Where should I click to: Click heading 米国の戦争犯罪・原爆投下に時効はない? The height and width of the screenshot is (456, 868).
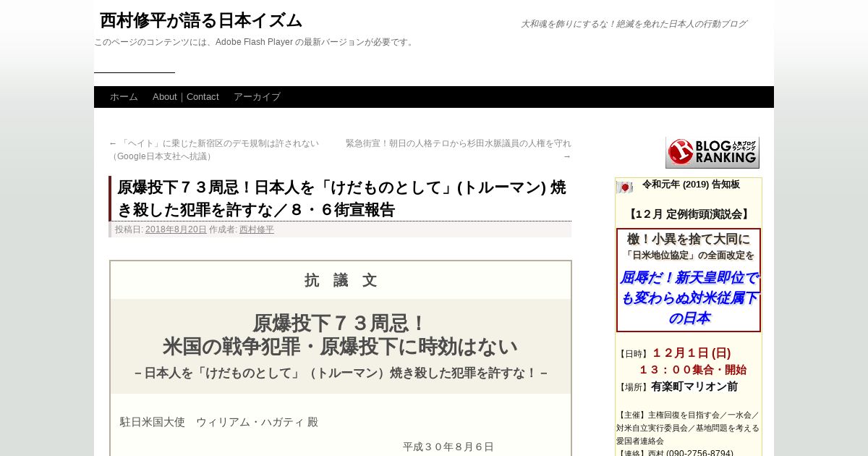point(340,347)
